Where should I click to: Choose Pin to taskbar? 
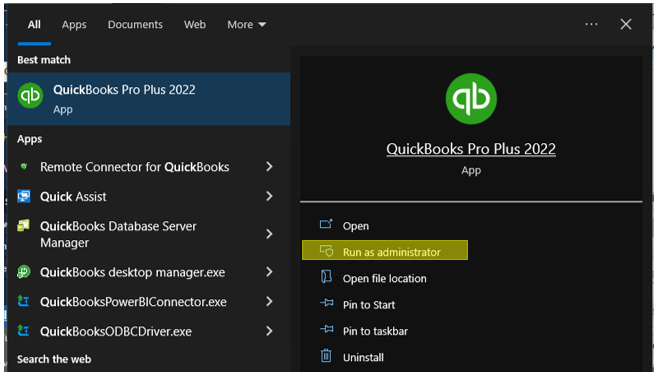(x=375, y=331)
